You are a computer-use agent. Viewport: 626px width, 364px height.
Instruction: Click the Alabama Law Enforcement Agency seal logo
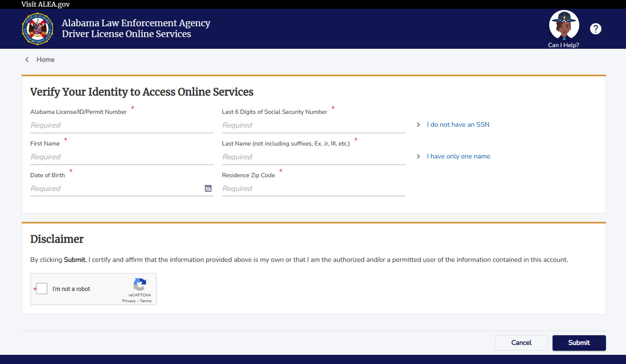[38, 29]
